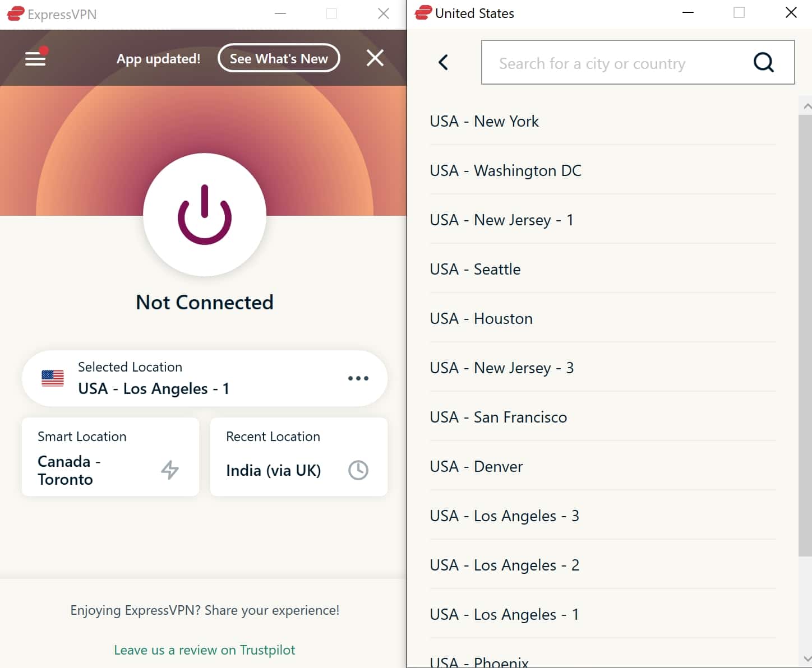Open Selected Location USA - Los Angeles - 1
This screenshot has height=668, width=812.
[205, 378]
